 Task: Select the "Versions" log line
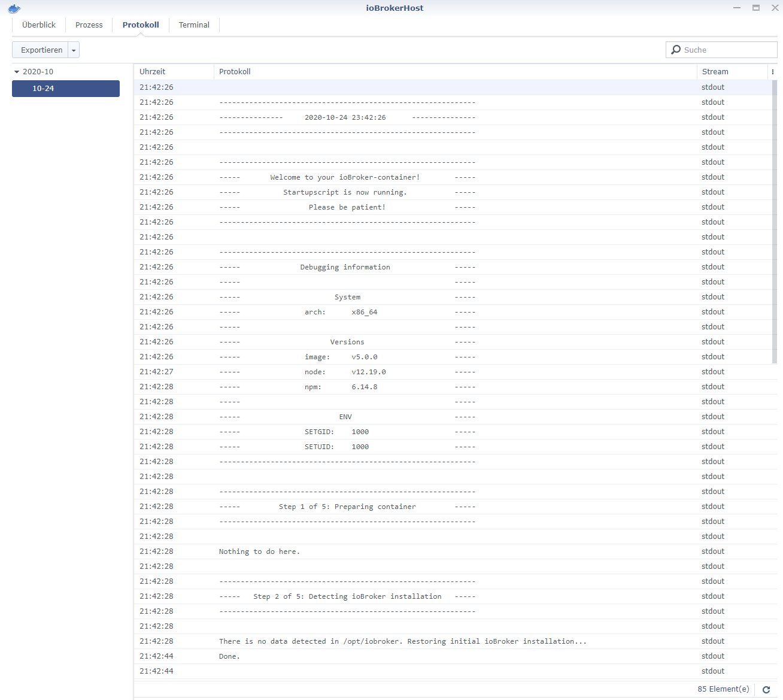click(x=456, y=342)
